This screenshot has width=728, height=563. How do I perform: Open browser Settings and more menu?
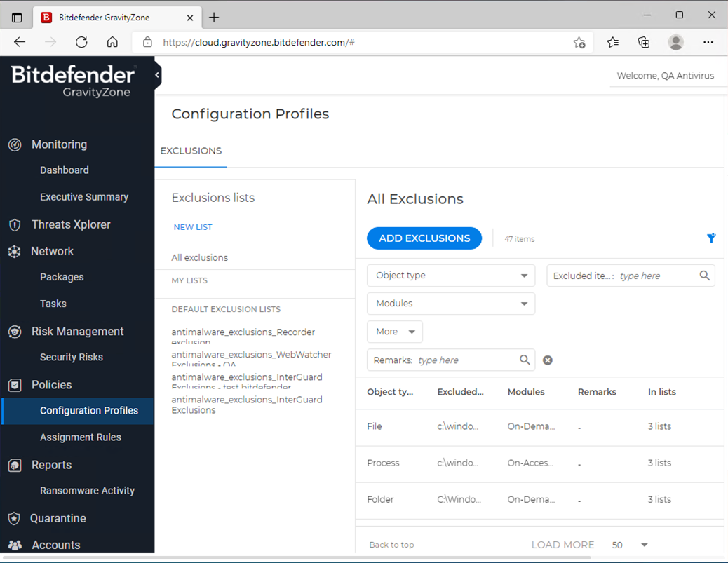point(708,42)
